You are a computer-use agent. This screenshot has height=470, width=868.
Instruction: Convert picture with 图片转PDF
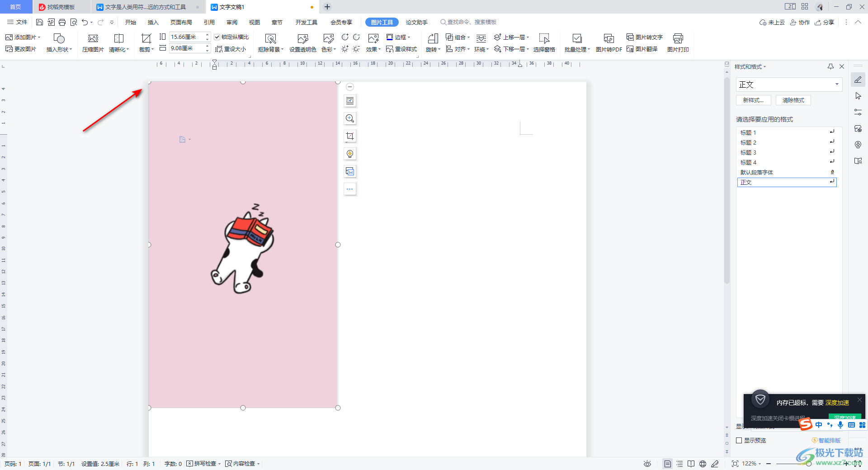[609, 43]
